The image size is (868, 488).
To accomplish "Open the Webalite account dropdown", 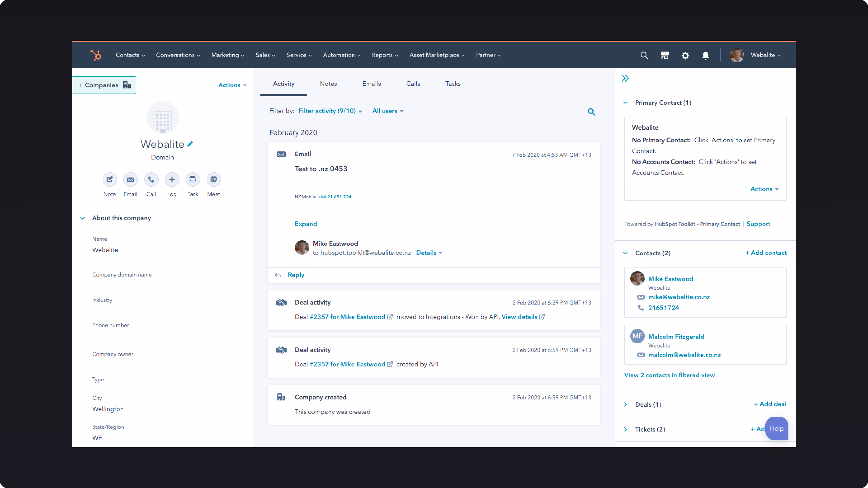I will (x=766, y=55).
